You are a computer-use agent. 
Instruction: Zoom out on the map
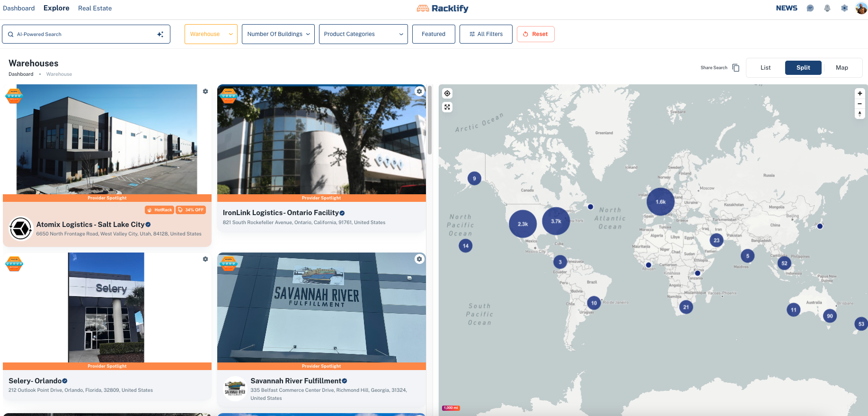point(860,104)
